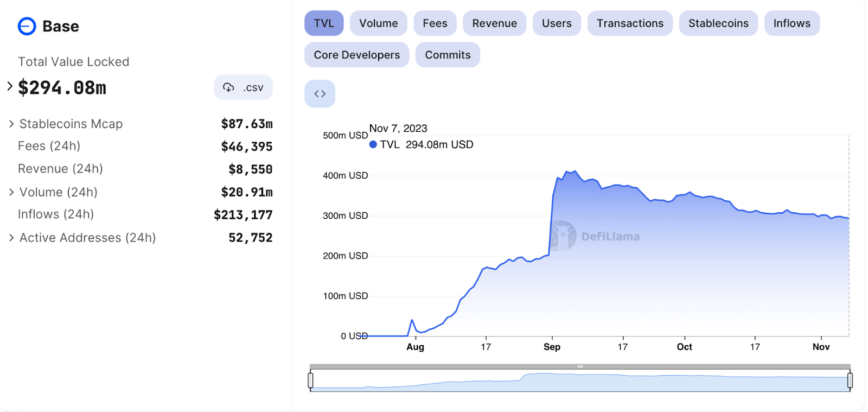Show the Users metric on chart
868x412 pixels.
pyautogui.click(x=557, y=23)
